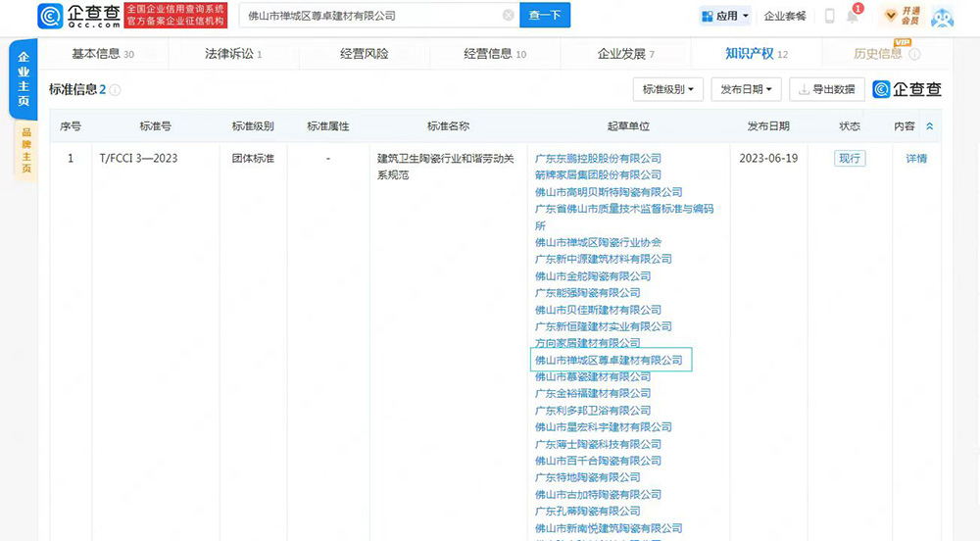This screenshot has width=980, height=541.
Task: Expand the 标准级别 filter dropdown
Action: 668,89
